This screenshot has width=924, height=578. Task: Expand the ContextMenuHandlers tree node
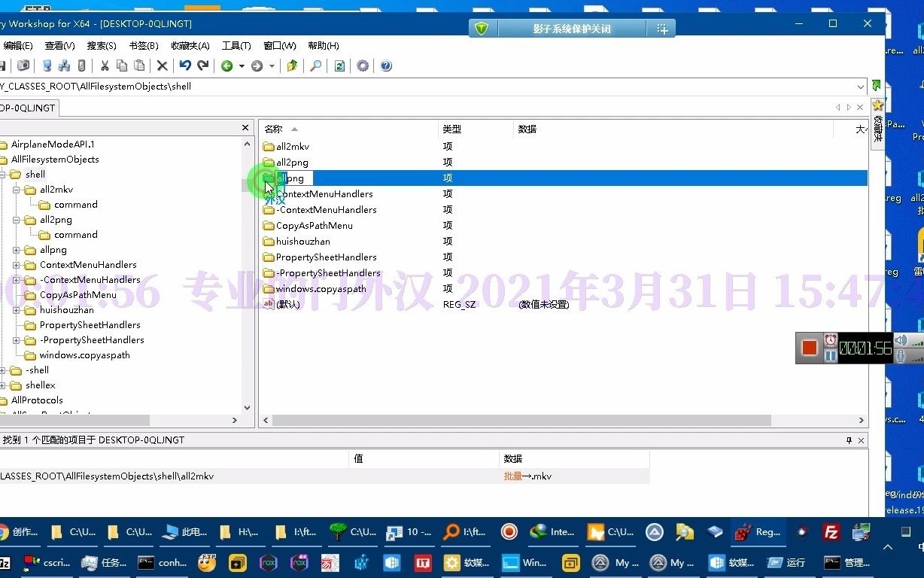click(17, 264)
